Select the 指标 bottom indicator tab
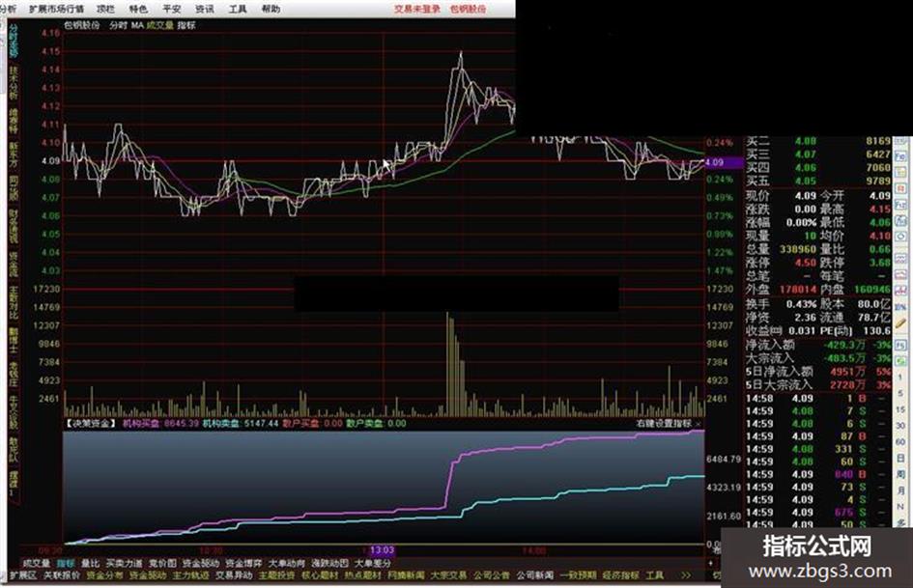913x588 pixels. pos(66,564)
